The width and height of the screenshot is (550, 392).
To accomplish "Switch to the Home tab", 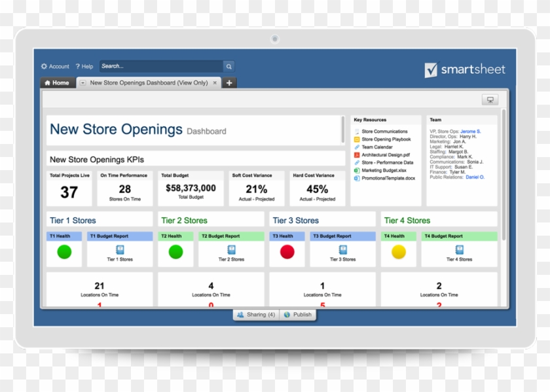I will [x=56, y=83].
